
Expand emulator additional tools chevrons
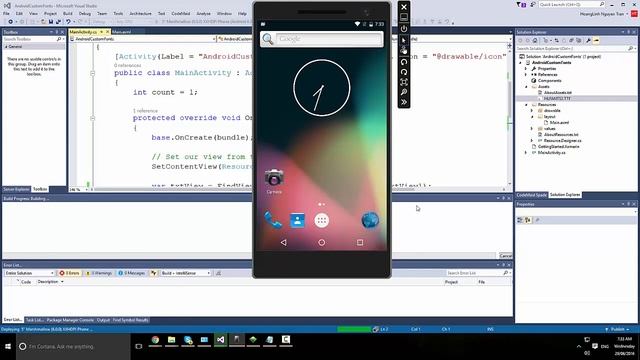(x=404, y=102)
